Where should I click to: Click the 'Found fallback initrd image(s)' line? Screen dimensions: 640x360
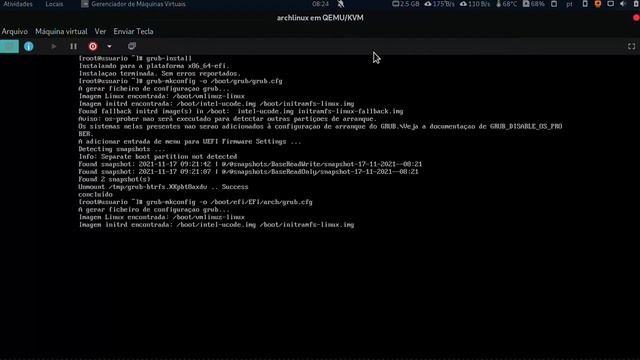point(241,111)
